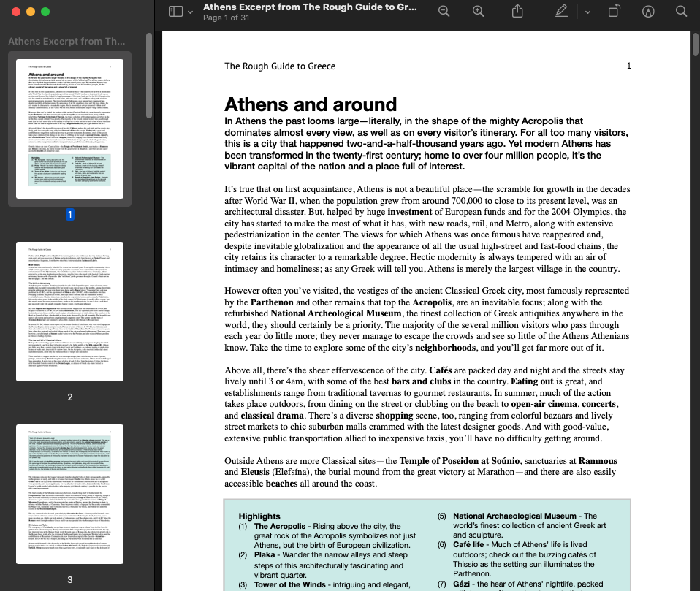
Task: Click the bold word 'Parthenon' in the paragraph
Action: (x=272, y=302)
